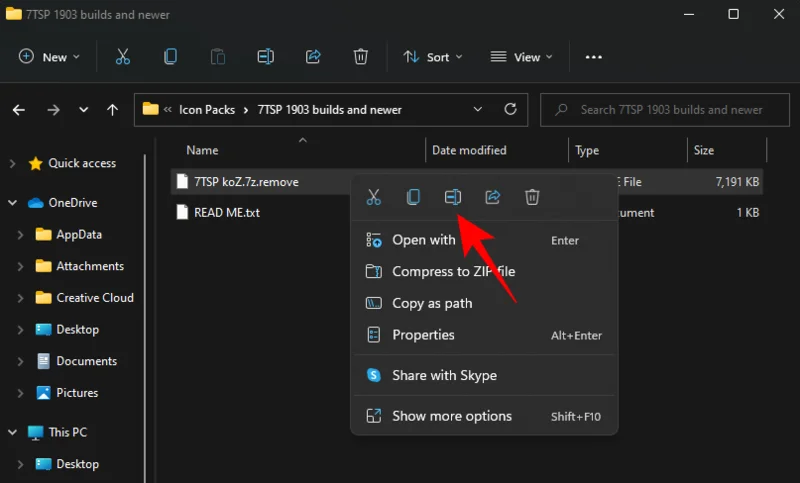Click the Delete icon in the context menu
This screenshot has height=483, width=800.
click(532, 197)
